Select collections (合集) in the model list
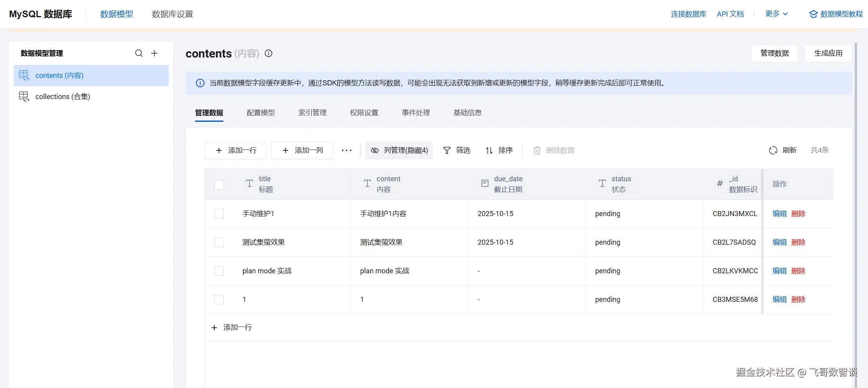868x388 pixels. [x=63, y=97]
